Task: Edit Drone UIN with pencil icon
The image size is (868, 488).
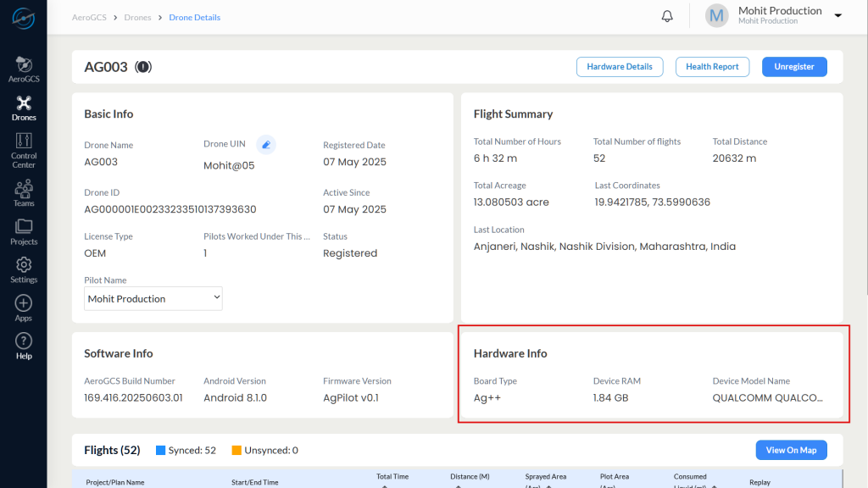Action: [266, 144]
